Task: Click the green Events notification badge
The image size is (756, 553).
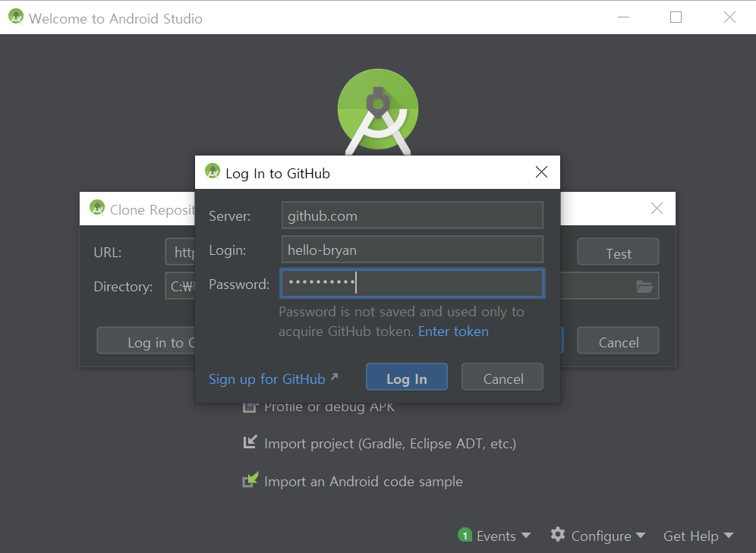Action: (465, 536)
